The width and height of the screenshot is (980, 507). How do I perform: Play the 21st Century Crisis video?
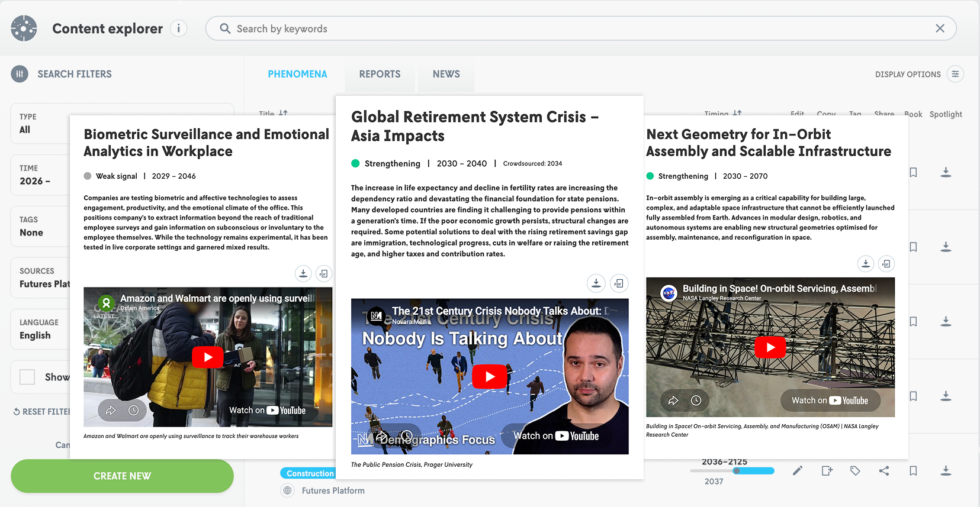(x=490, y=377)
